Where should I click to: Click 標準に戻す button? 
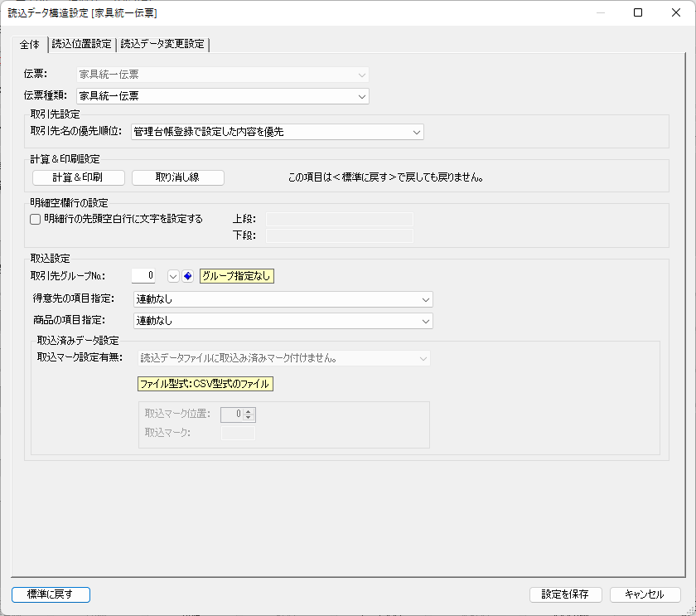(51, 594)
